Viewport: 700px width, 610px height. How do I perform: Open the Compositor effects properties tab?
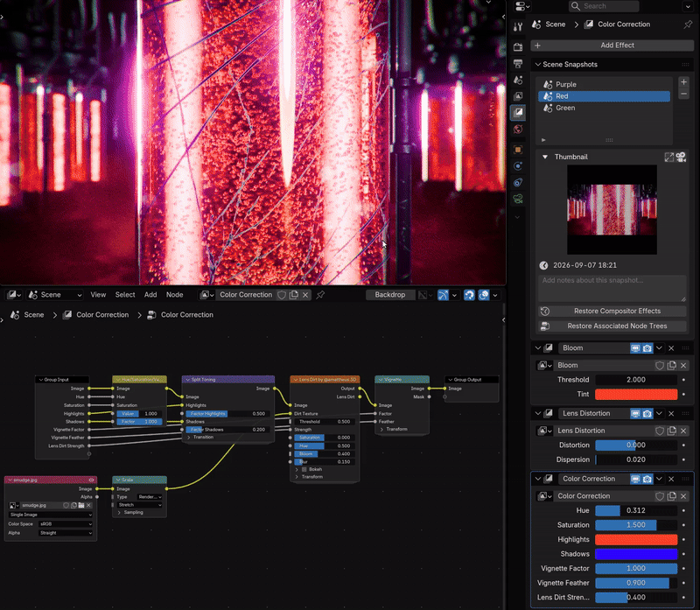(x=518, y=113)
